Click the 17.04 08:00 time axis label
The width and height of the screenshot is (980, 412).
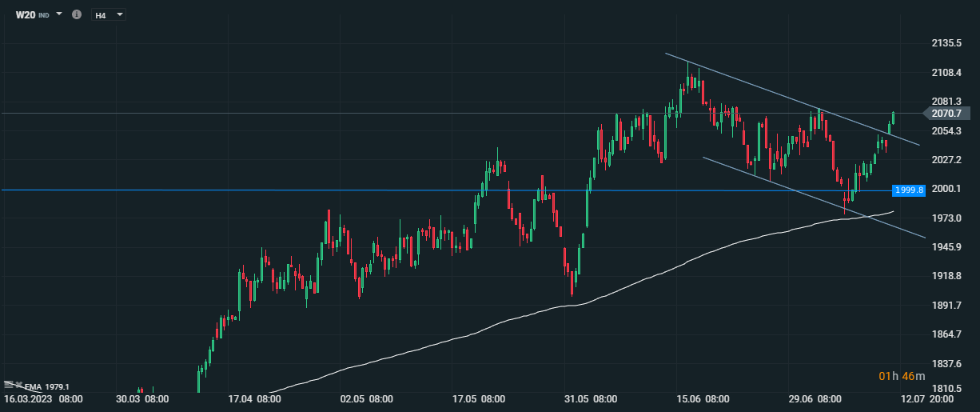tap(254, 398)
